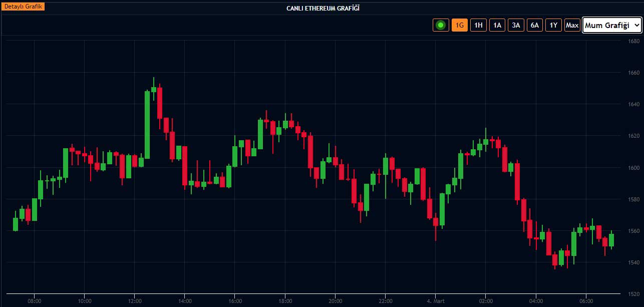This screenshot has width=644, height=307.
Task: Show the 6A time range
Action: pos(535,25)
